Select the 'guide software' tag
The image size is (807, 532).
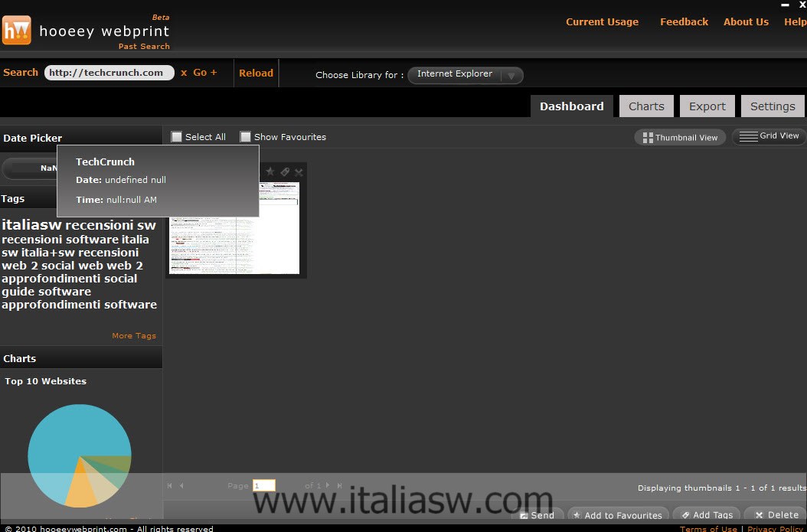coord(46,292)
